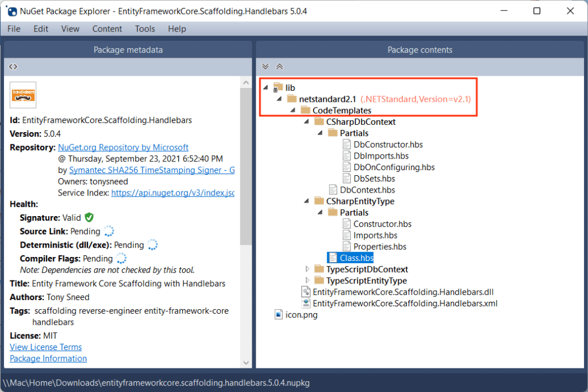Open the Tools menu
Screen dimensions: 588x392
click(145, 29)
